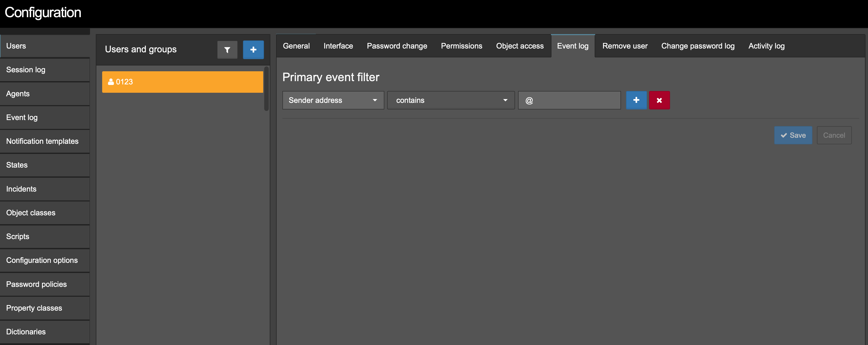
Task: Switch to the Interface tab
Action: pyautogui.click(x=338, y=46)
